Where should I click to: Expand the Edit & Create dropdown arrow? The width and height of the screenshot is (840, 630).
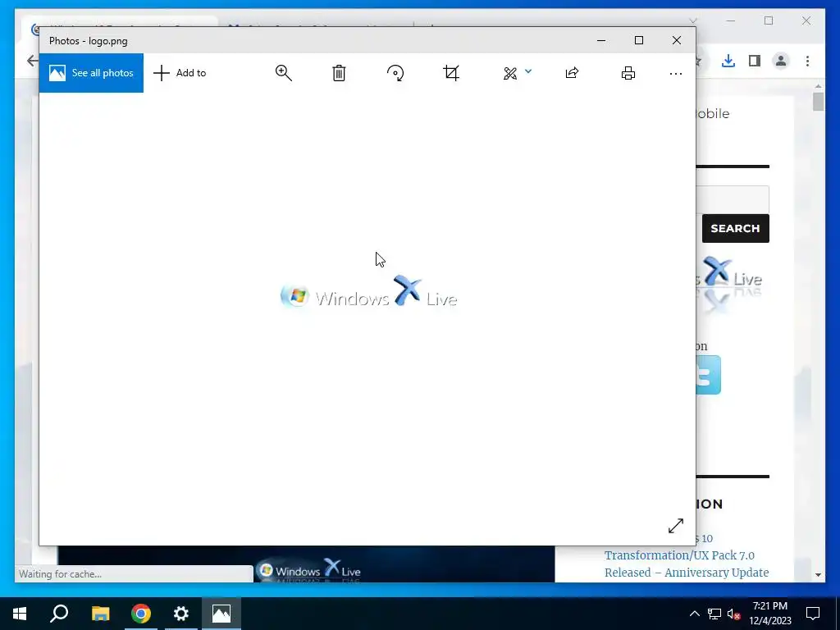[x=528, y=71]
